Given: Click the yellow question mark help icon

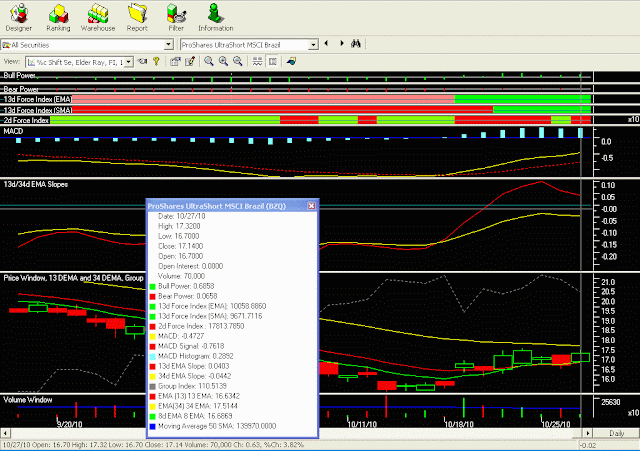Looking at the screenshot, I should 156,61.
